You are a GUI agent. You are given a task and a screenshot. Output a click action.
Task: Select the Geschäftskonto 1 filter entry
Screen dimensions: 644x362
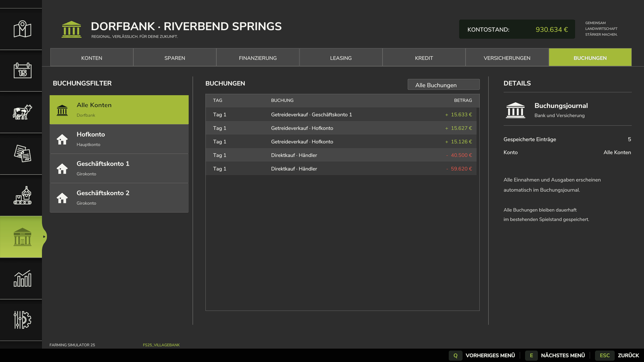click(x=119, y=168)
